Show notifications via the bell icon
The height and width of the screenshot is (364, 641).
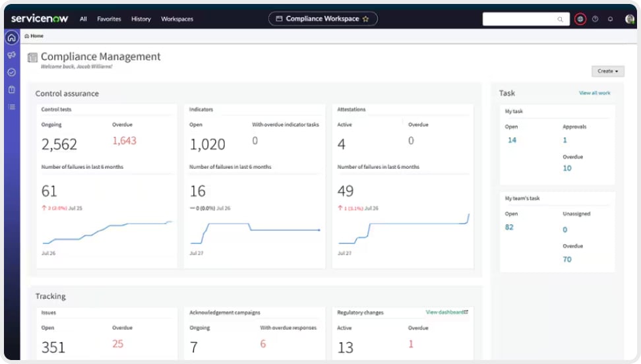(x=611, y=19)
